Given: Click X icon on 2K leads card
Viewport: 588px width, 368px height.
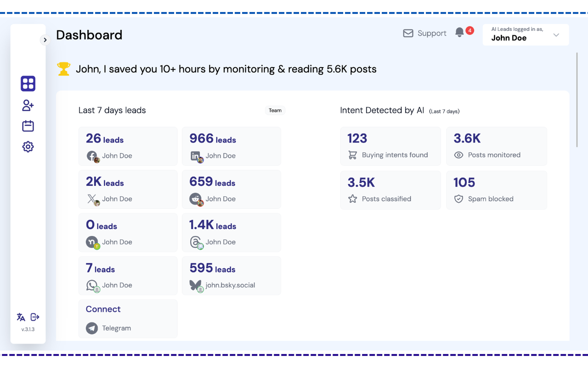Looking at the screenshot, I should [x=92, y=199].
